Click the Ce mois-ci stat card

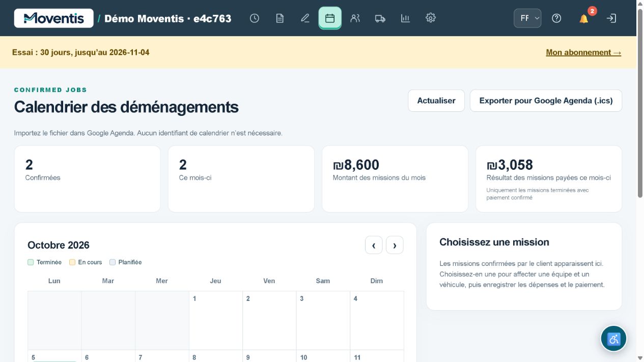click(x=241, y=179)
